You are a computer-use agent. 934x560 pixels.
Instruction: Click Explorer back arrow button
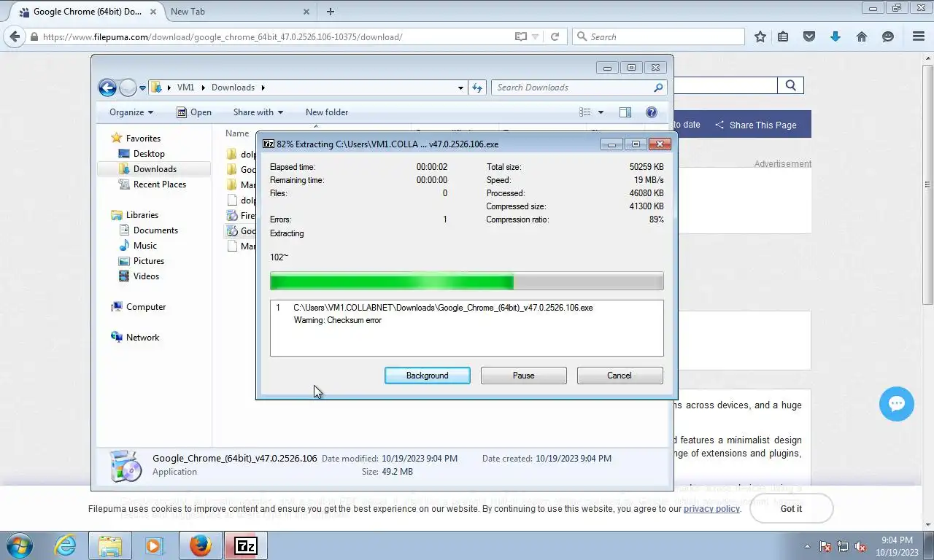tap(107, 87)
